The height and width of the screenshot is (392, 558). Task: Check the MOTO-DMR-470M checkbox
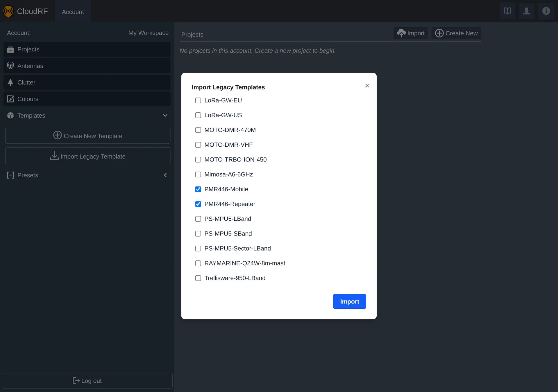coord(198,130)
